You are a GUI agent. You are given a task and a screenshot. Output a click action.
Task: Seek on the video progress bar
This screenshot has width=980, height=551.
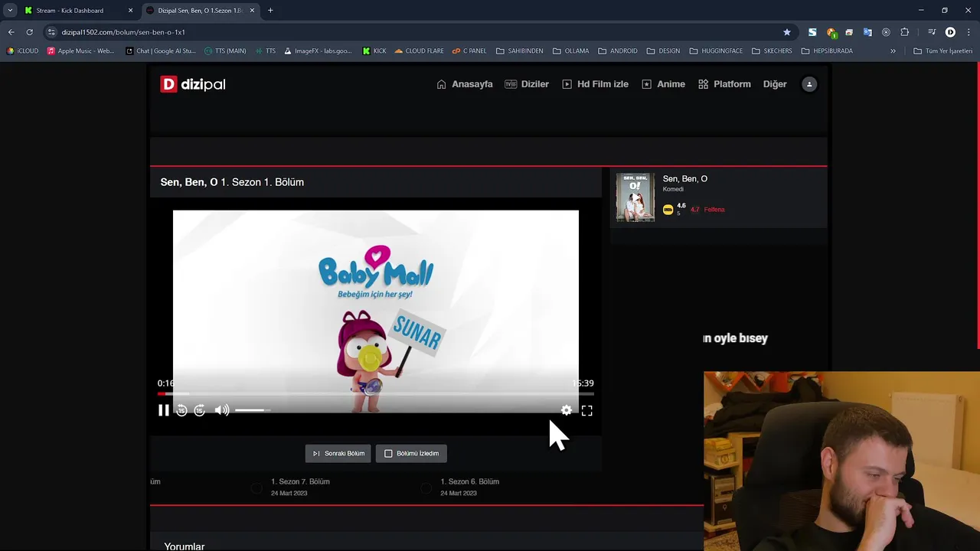point(375,394)
